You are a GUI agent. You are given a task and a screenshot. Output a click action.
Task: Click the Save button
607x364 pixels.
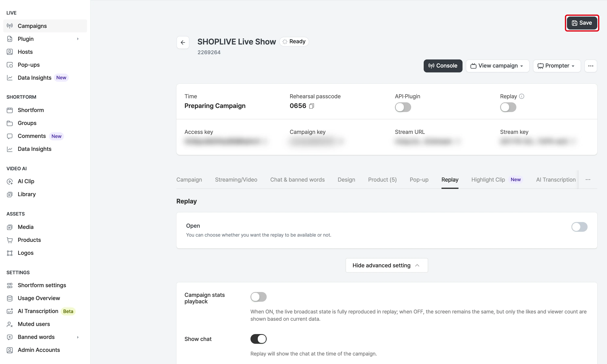[582, 23]
